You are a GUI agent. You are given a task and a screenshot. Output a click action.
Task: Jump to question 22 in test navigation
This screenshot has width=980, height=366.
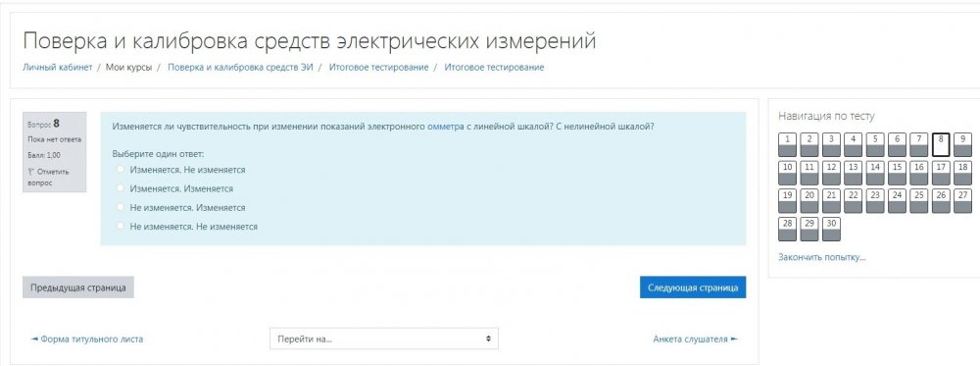pyautogui.click(x=854, y=201)
